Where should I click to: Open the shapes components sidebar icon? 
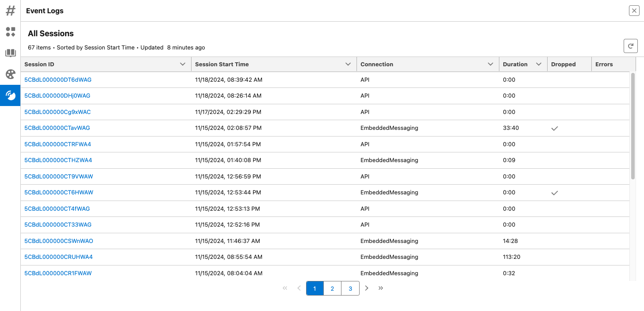pos(10,32)
